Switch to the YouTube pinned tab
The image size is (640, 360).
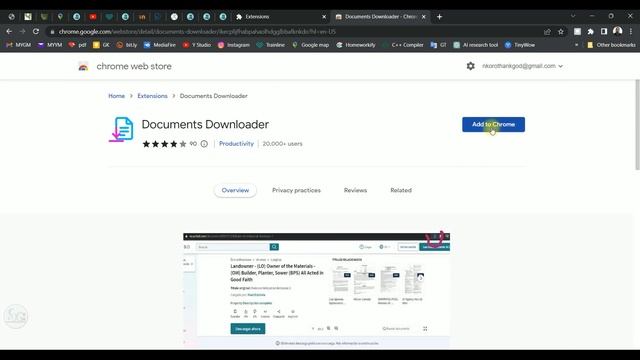tap(93, 17)
